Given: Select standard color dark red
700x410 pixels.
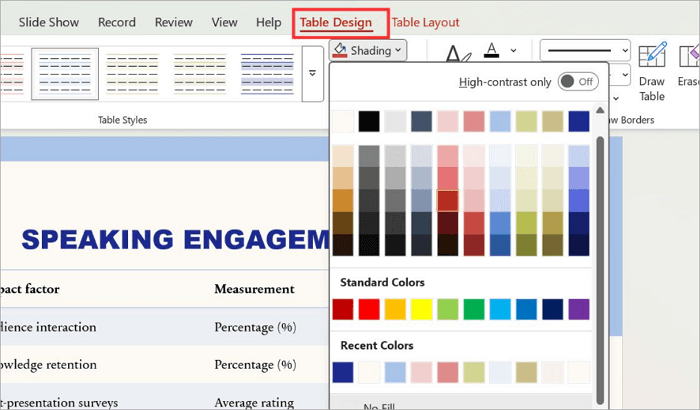Looking at the screenshot, I should click(x=342, y=309).
